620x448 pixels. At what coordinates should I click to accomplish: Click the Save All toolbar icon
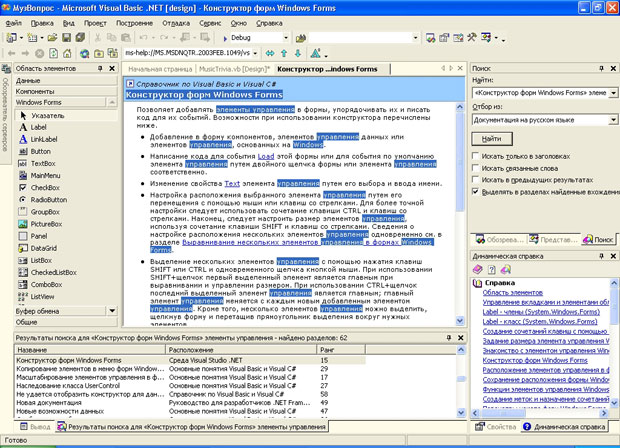pyautogui.click(x=80, y=38)
